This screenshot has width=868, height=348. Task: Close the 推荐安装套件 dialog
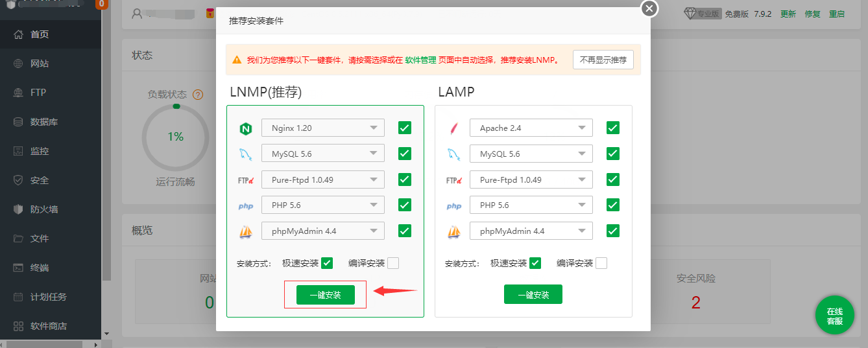(x=649, y=8)
